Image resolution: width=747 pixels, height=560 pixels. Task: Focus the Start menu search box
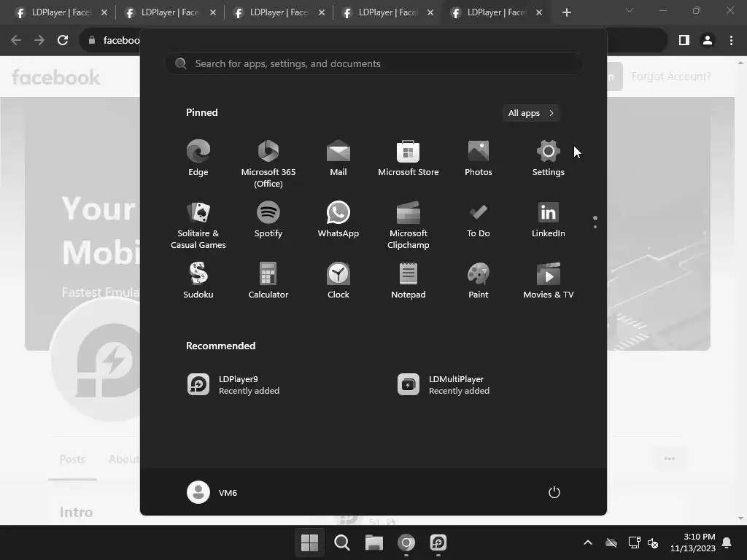pos(373,64)
